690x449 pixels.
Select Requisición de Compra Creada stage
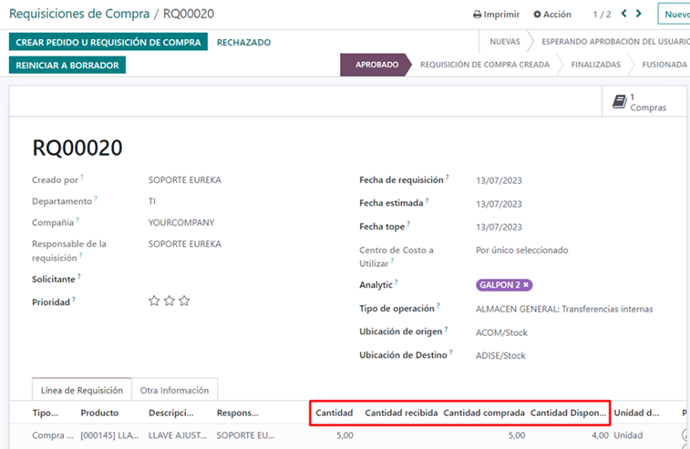click(484, 65)
